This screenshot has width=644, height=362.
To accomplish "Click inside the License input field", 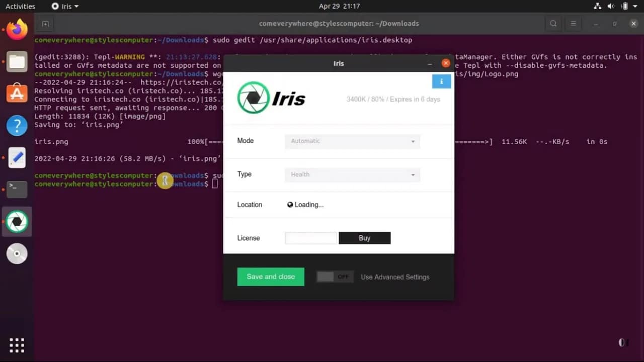I will point(310,238).
